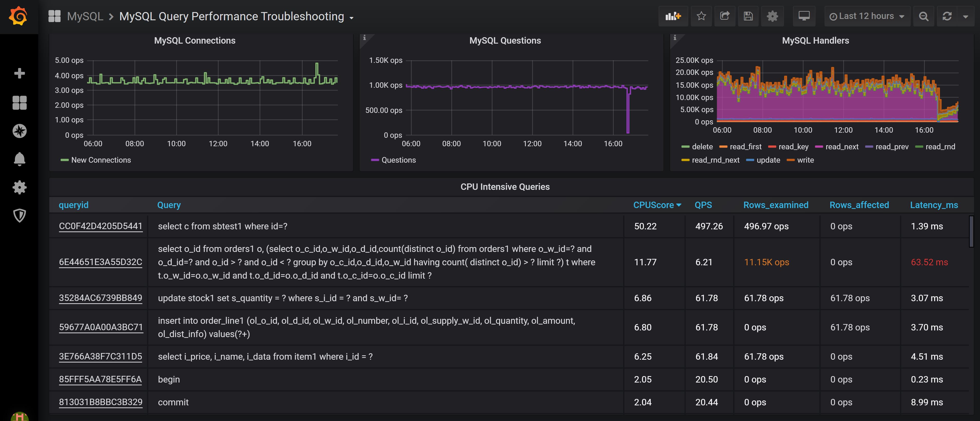The height and width of the screenshot is (421, 980).
Task: Refresh dashboard with the refresh icon
Action: pos(947,16)
